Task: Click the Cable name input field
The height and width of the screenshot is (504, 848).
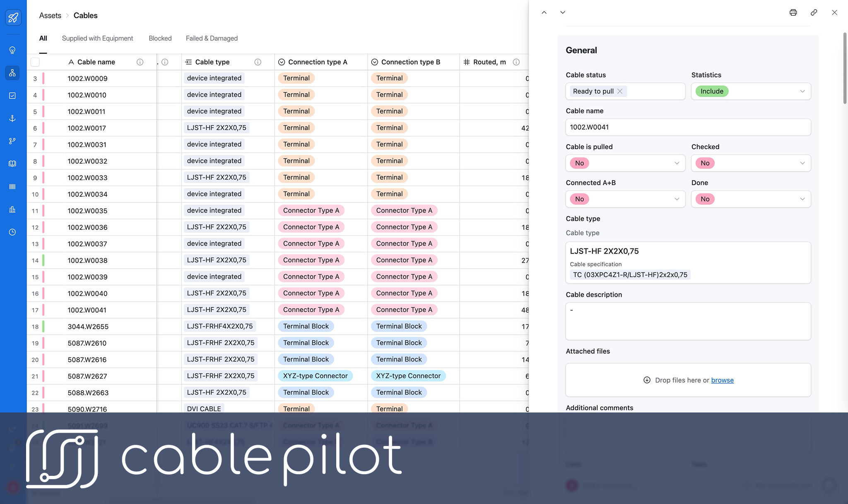Action: click(x=688, y=127)
